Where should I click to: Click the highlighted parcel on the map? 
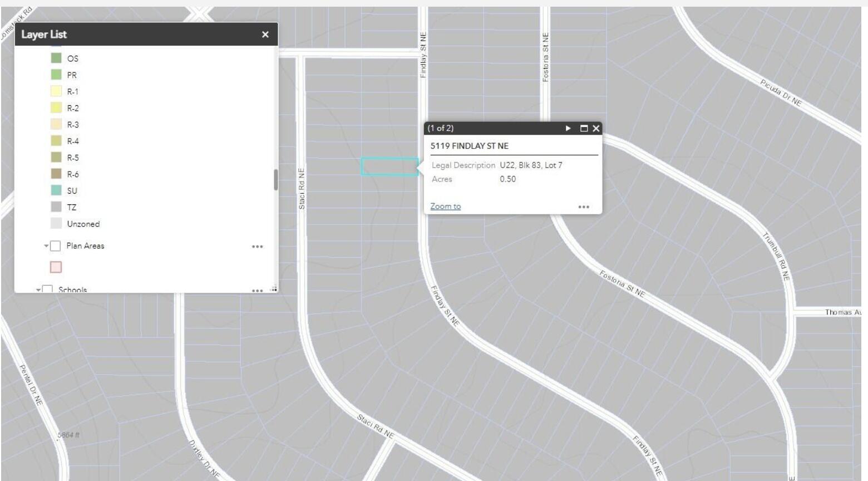pos(389,167)
